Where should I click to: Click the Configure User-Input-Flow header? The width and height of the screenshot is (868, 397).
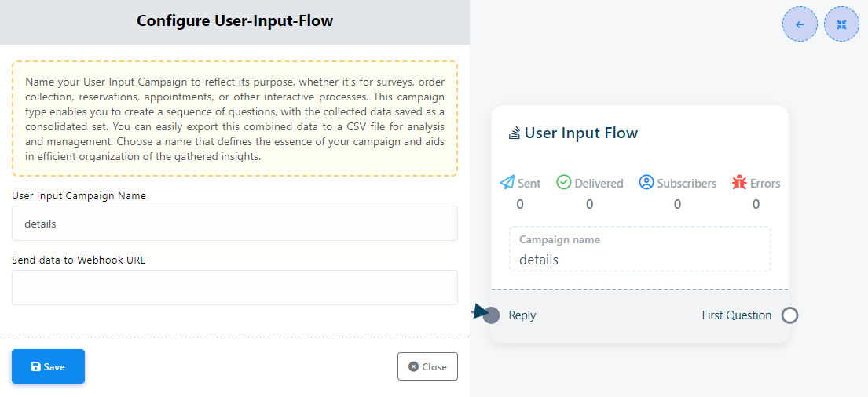point(235,21)
